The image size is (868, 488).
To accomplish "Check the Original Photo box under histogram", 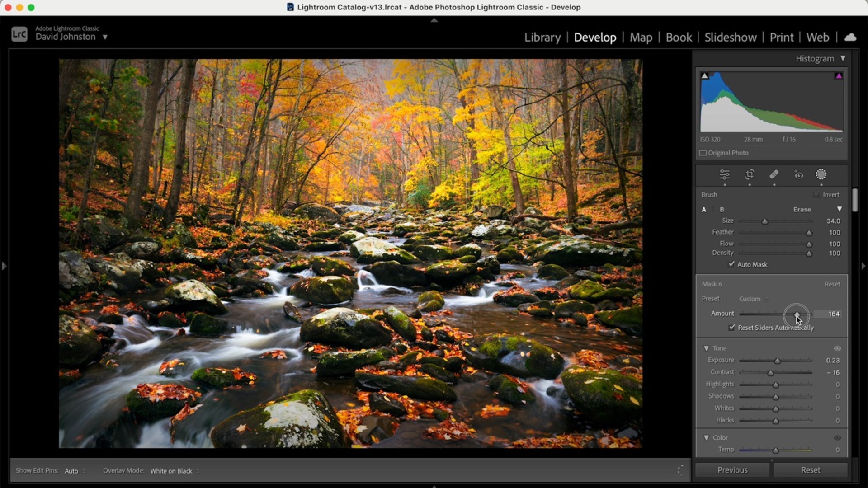I will [703, 153].
